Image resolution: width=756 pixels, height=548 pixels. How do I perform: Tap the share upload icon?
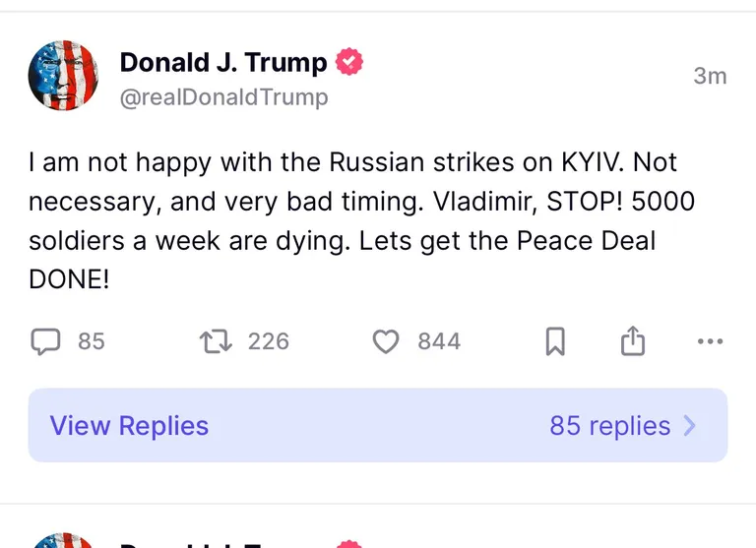633,340
